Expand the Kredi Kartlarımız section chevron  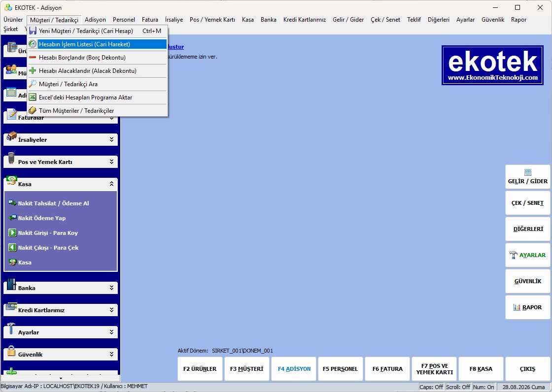tap(111, 310)
